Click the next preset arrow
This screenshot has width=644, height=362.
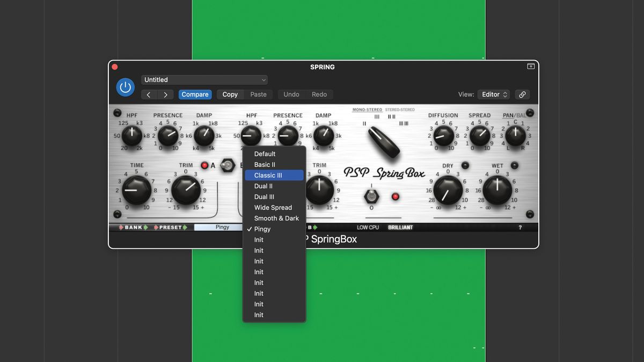pyautogui.click(x=165, y=94)
